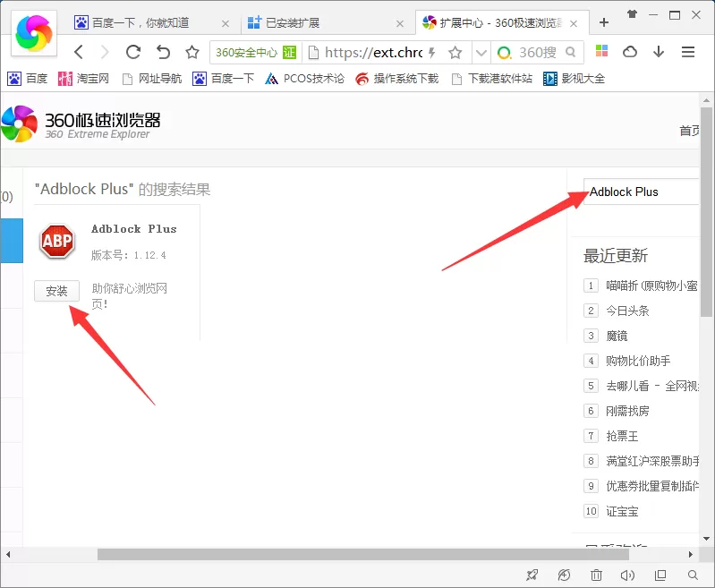Click the Adblock Plus search field
Image resolution: width=715 pixels, height=588 pixels.
641,192
